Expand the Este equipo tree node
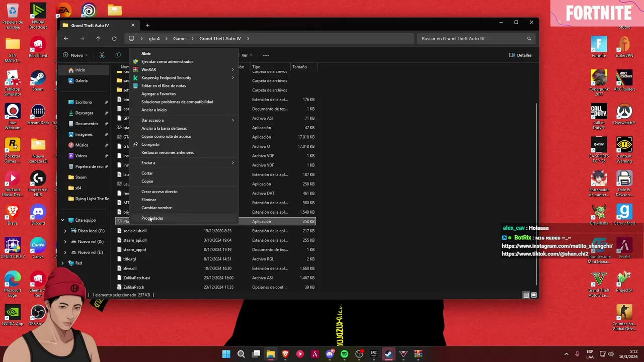Image resolution: width=644 pixels, height=362 pixels. pos(62,220)
